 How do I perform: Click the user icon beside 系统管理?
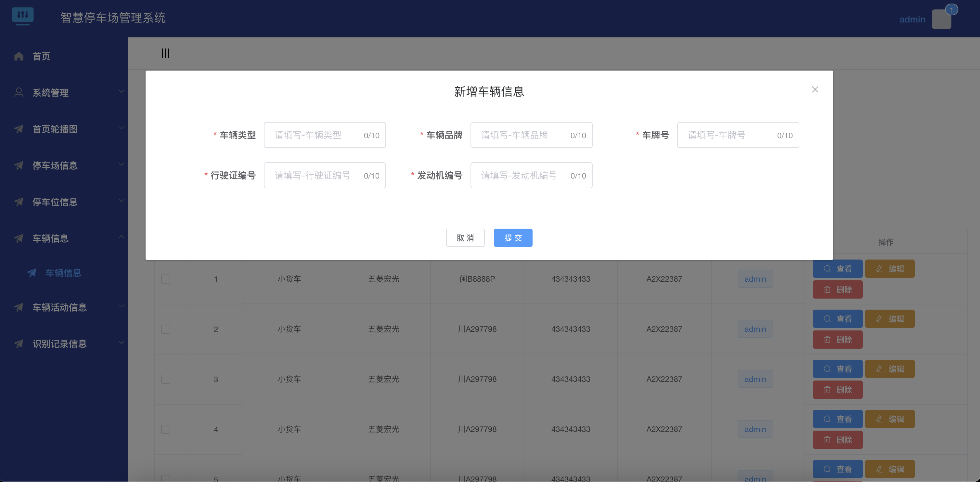pyautogui.click(x=19, y=92)
